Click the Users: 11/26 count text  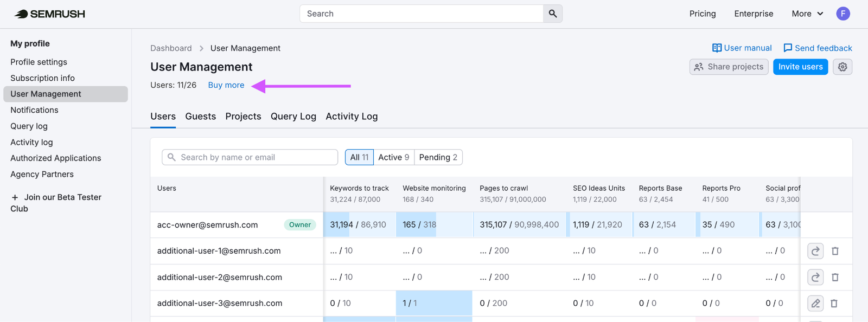coord(173,85)
